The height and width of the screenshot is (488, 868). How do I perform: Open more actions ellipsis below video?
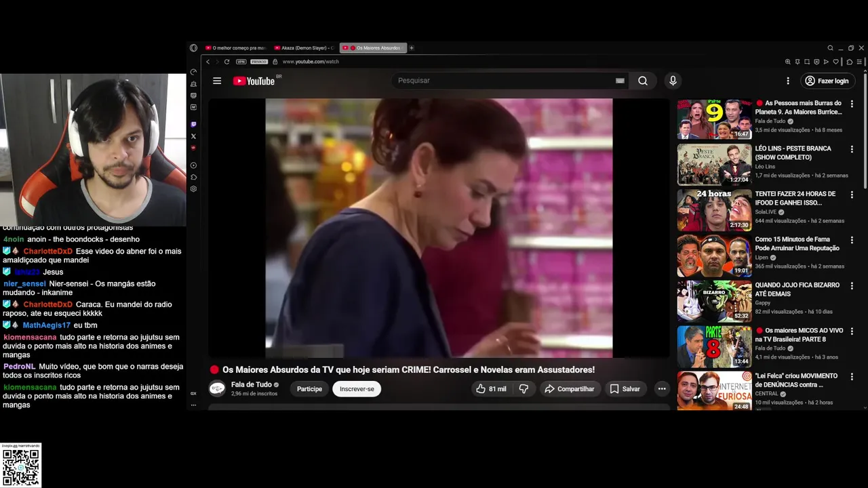(662, 389)
